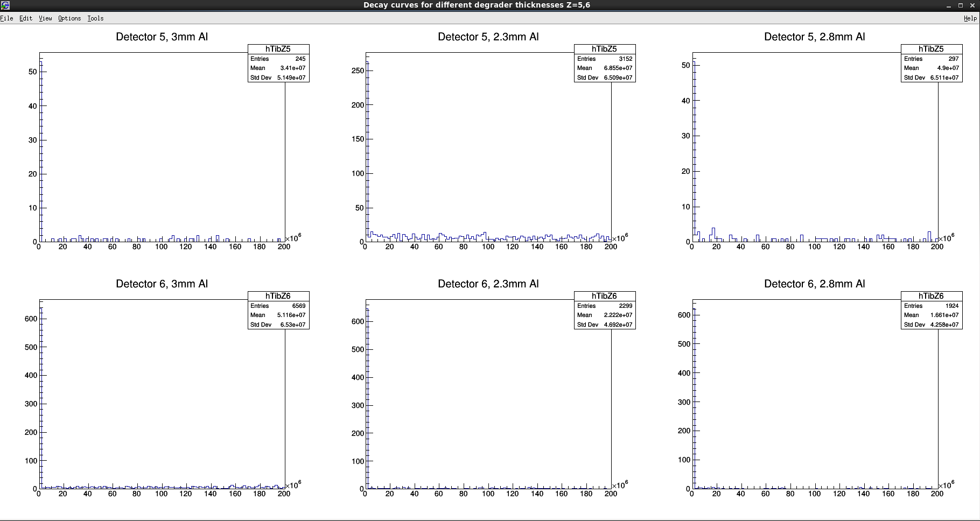Select the "Detector 5, 2.3mm Al" plot title

pos(488,37)
